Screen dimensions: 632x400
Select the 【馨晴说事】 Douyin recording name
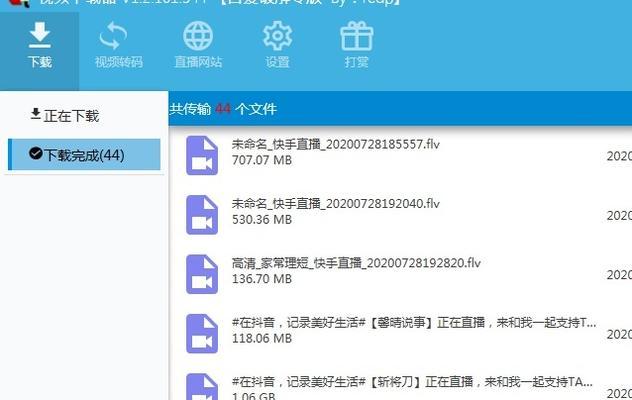tap(414, 322)
